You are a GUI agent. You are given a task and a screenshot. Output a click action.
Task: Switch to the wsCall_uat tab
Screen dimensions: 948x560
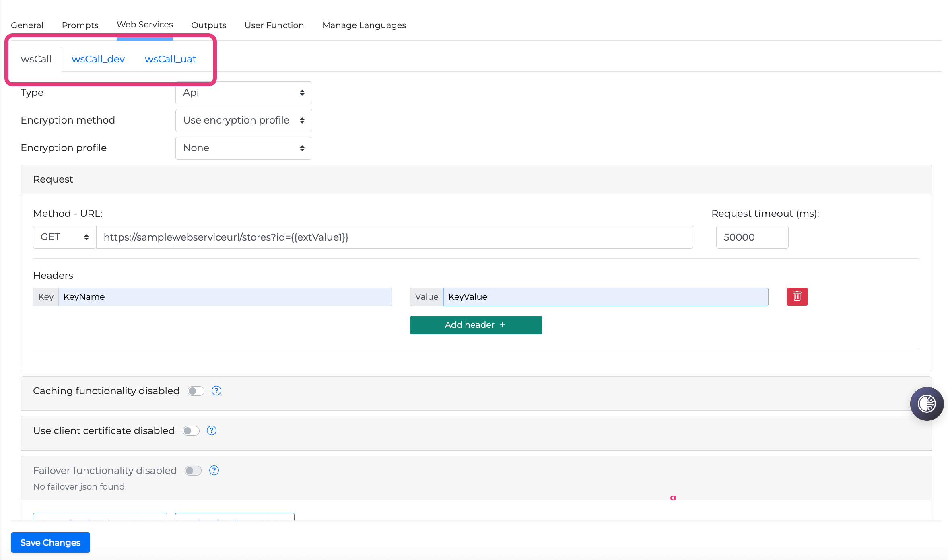pyautogui.click(x=170, y=59)
